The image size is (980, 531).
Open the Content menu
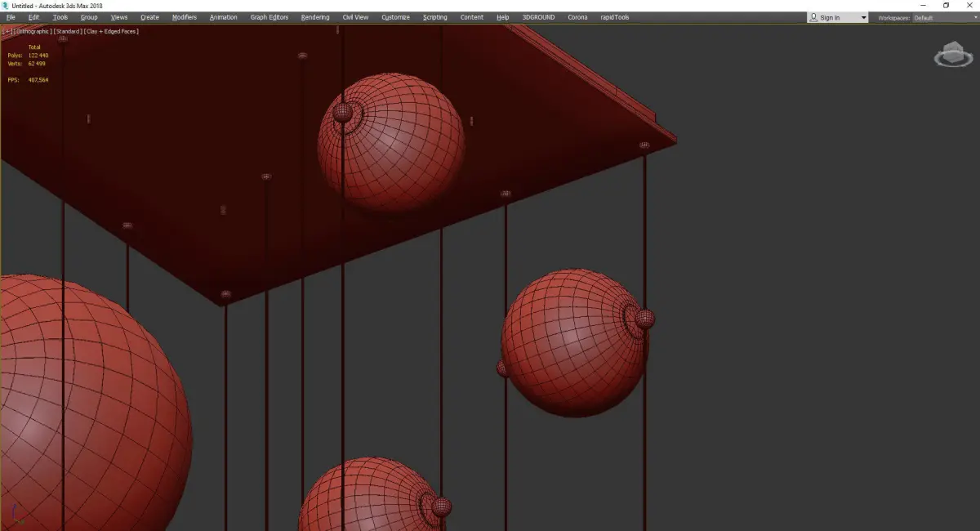(x=472, y=17)
